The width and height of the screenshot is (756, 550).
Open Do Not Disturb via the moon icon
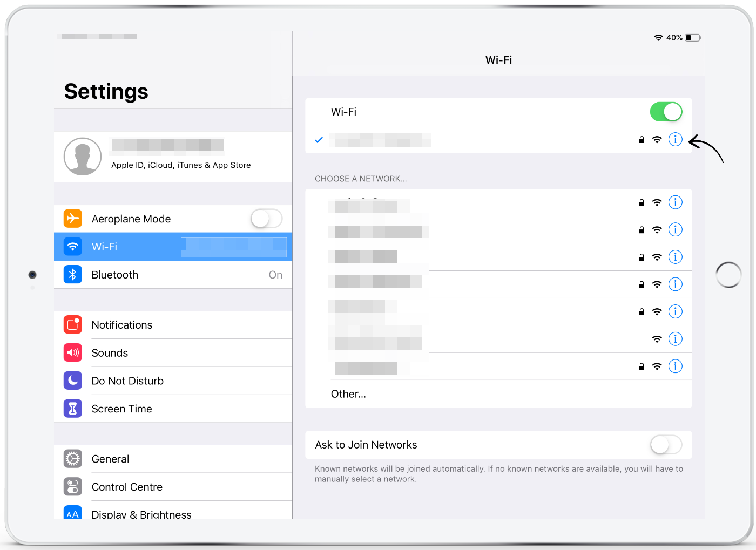pyautogui.click(x=73, y=381)
